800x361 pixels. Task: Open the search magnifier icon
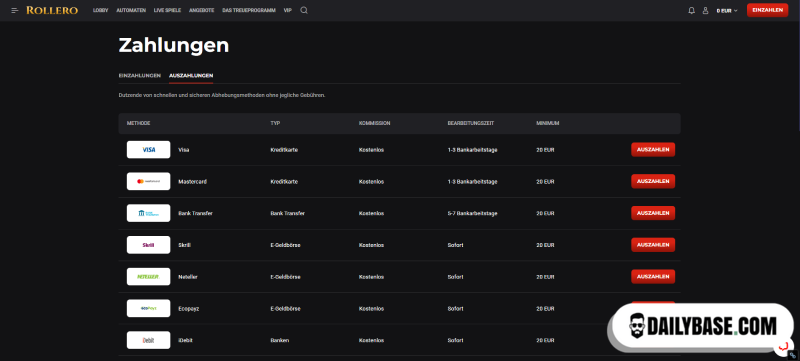click(x=304, y=10)
